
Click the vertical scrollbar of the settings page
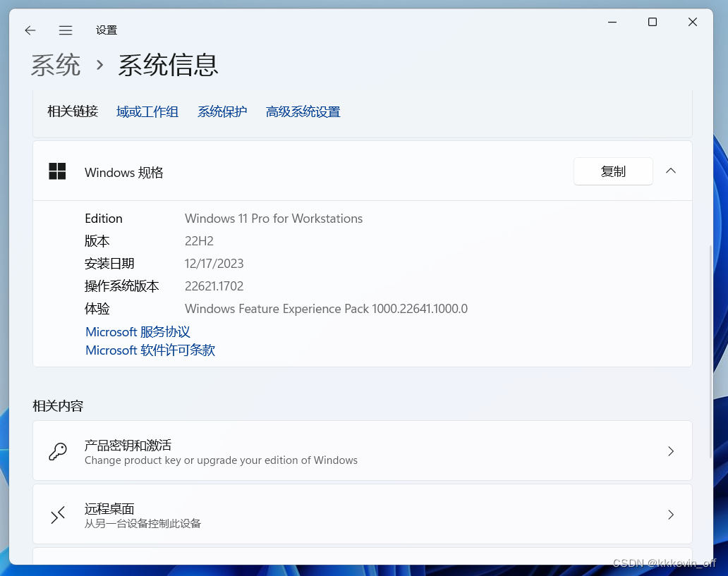[710, 350]
